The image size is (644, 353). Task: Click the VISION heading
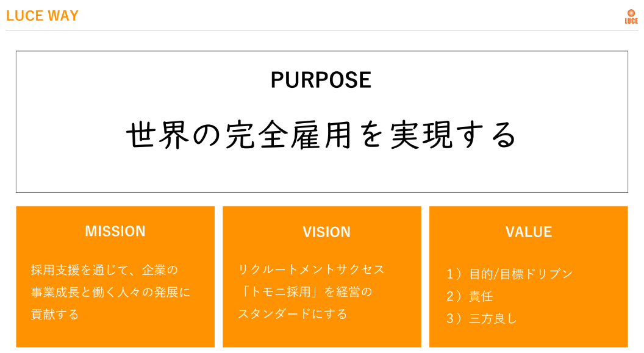[x=327, y=232]
